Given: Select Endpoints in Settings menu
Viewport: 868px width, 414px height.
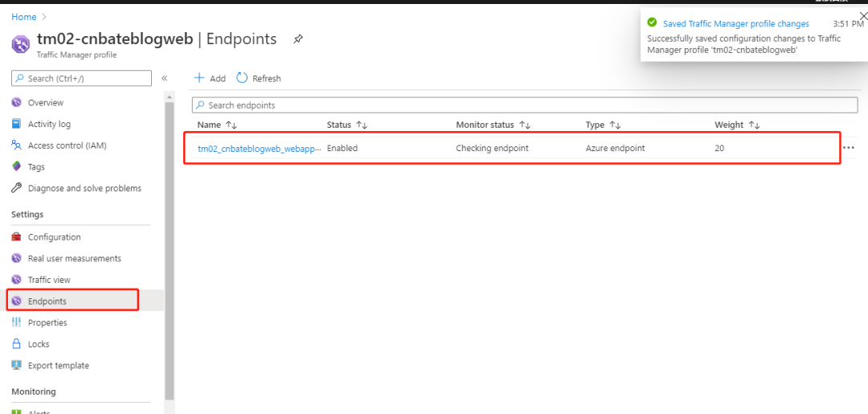Looking at the screenshot, I should (x=47, y=301).
